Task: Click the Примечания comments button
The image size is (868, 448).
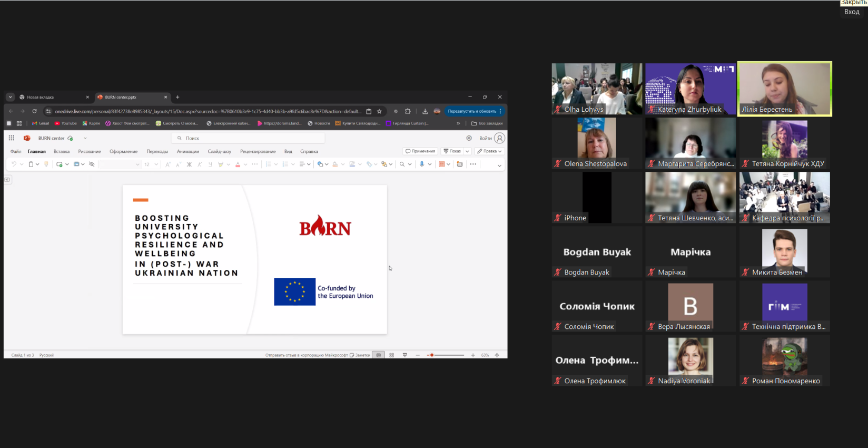Action: pos(420,151)
